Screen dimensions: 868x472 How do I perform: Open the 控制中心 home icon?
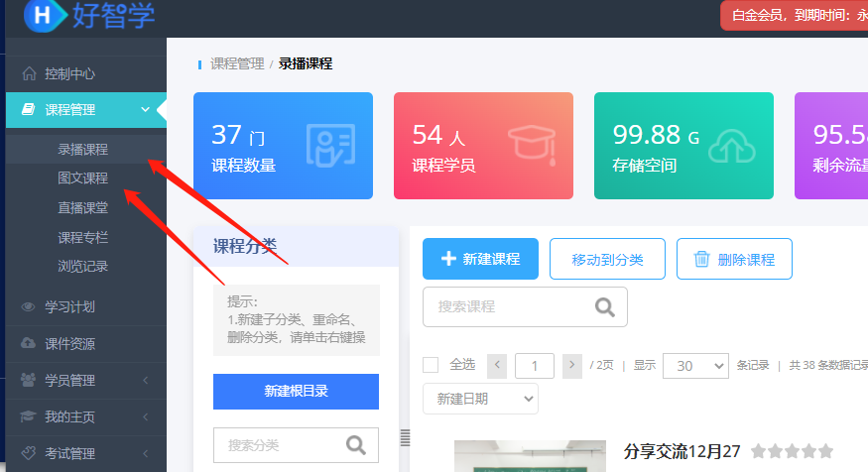click(x=30, y=73)
